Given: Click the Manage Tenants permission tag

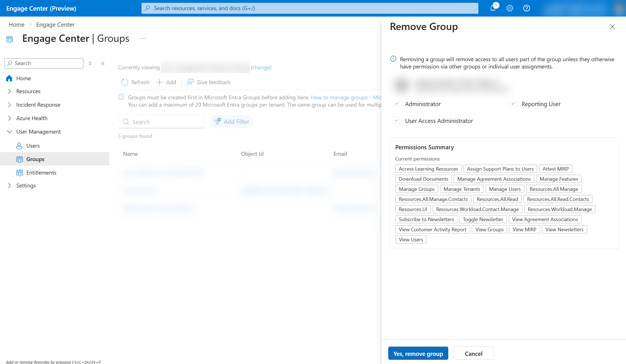Looking at the screenshot, I should pos(462,189).
